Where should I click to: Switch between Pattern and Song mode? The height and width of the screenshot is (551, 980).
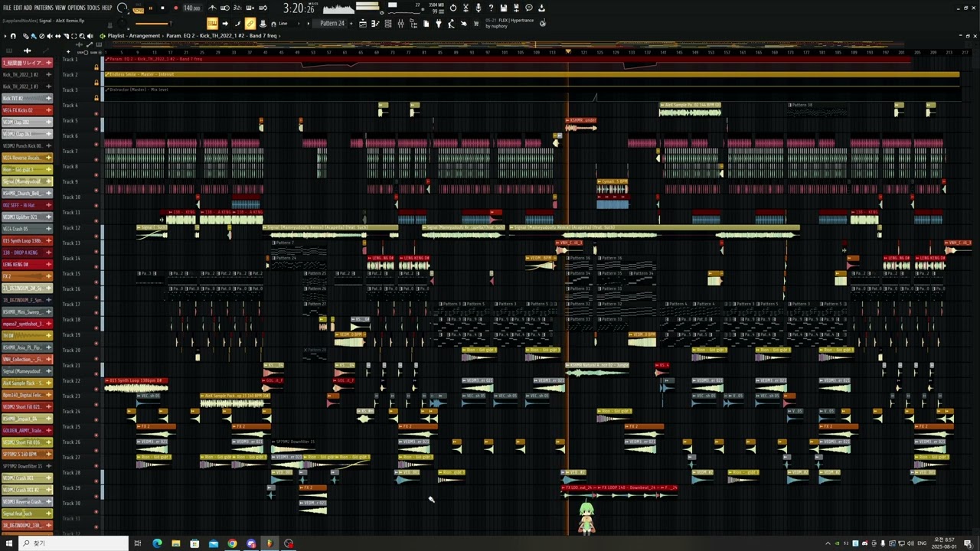coord(139,9)
